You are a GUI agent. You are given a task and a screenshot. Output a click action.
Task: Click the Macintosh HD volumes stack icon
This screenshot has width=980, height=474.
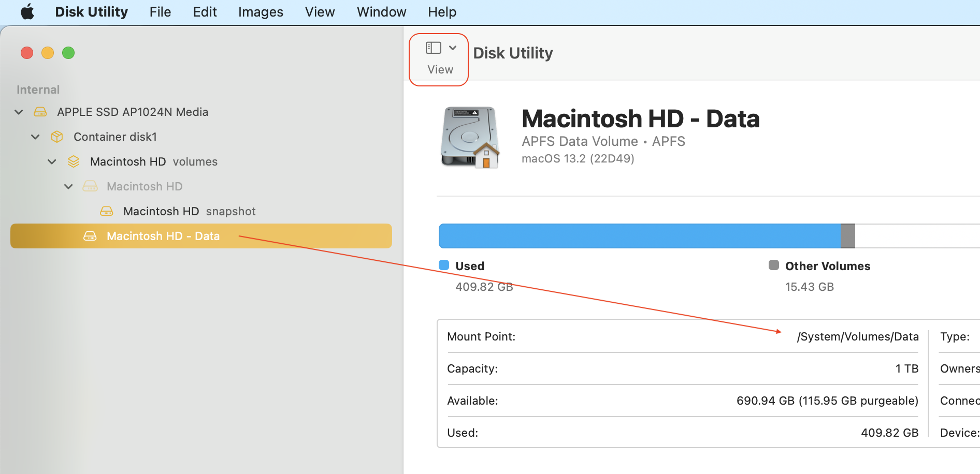tap(74, 161)
